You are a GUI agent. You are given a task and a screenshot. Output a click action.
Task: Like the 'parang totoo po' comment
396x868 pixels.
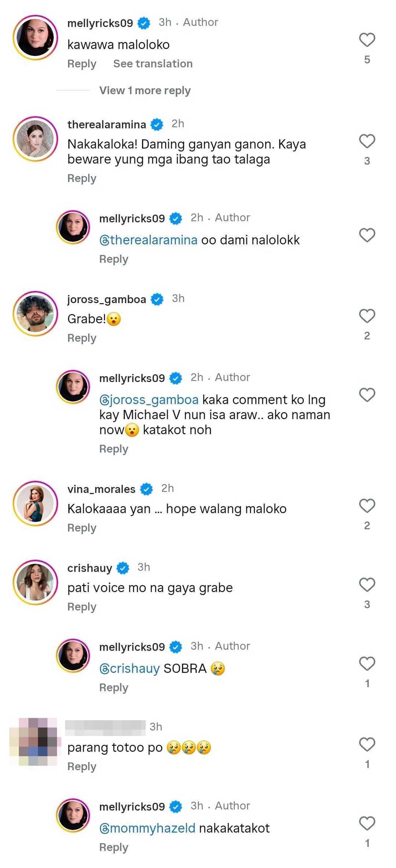(x=367, y=744)
